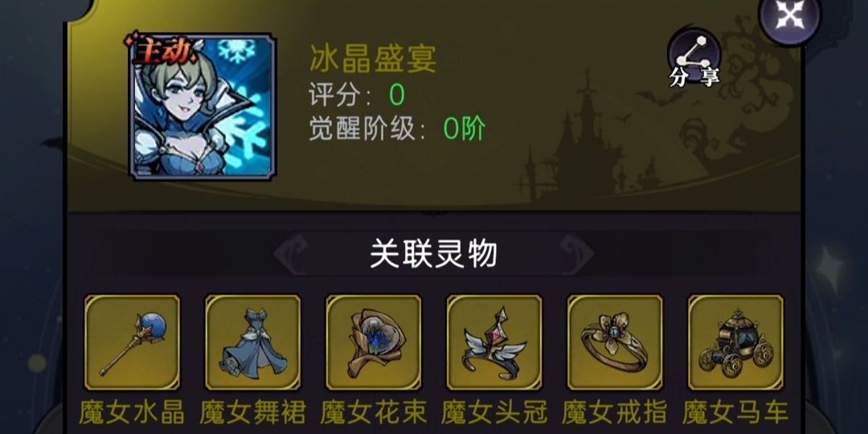868x434 pixels.
Task: View the 冰晶盛宴 skill portrait
Action: pos(202,107)
